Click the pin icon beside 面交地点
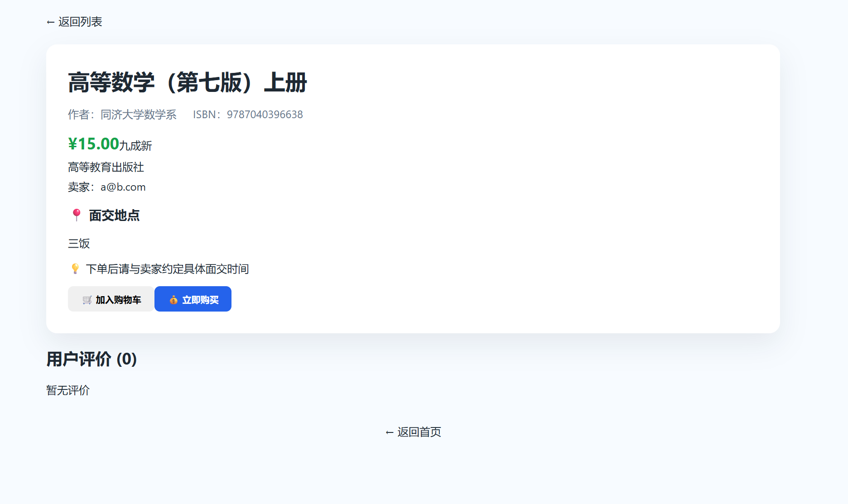This screenshot has width=848, height=504. click(76, 215)
